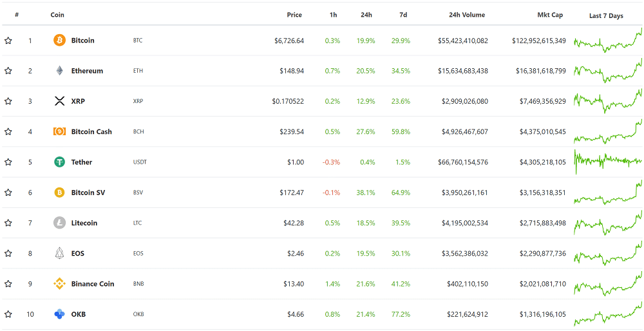Screen dimensions: 644x331
Task: Click Ethereum price $148.94
Action: pos(292,71)
